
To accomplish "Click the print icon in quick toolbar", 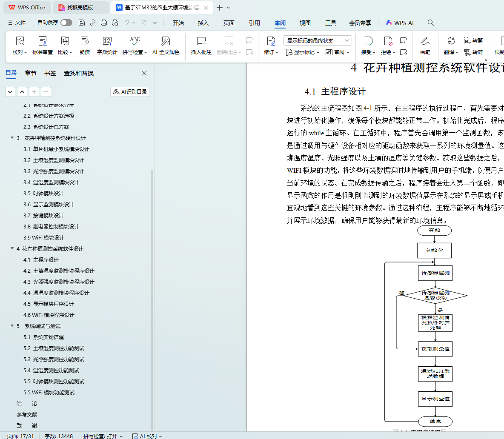I will point(104,23).
